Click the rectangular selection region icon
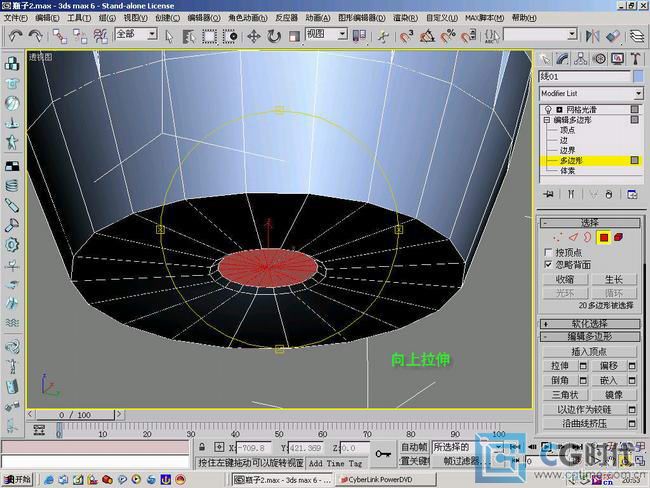The width and height of the screenshot is (650, 488). click(209, 36)
